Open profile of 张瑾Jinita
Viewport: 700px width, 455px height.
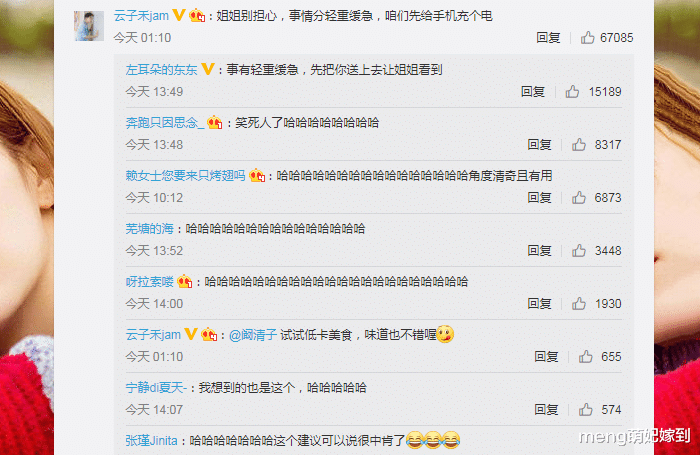[151, 441]
